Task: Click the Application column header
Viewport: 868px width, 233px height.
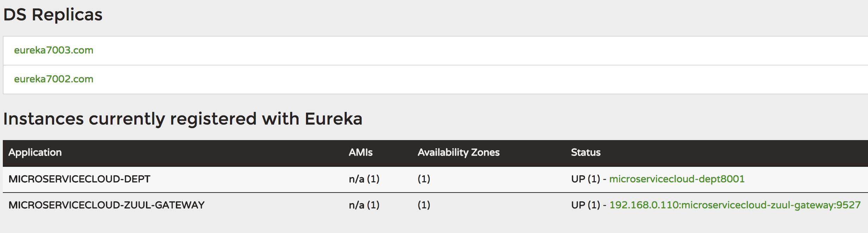Action: [35, 152]
